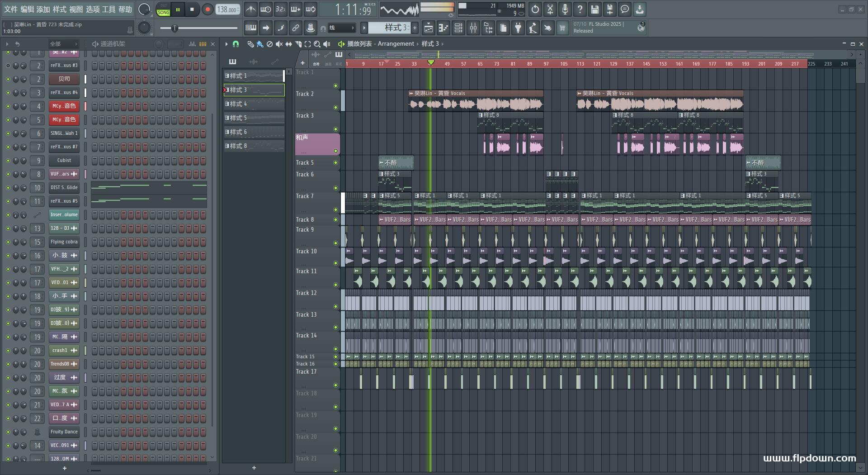Mute Track 10 with its green dot

(335, 263)
